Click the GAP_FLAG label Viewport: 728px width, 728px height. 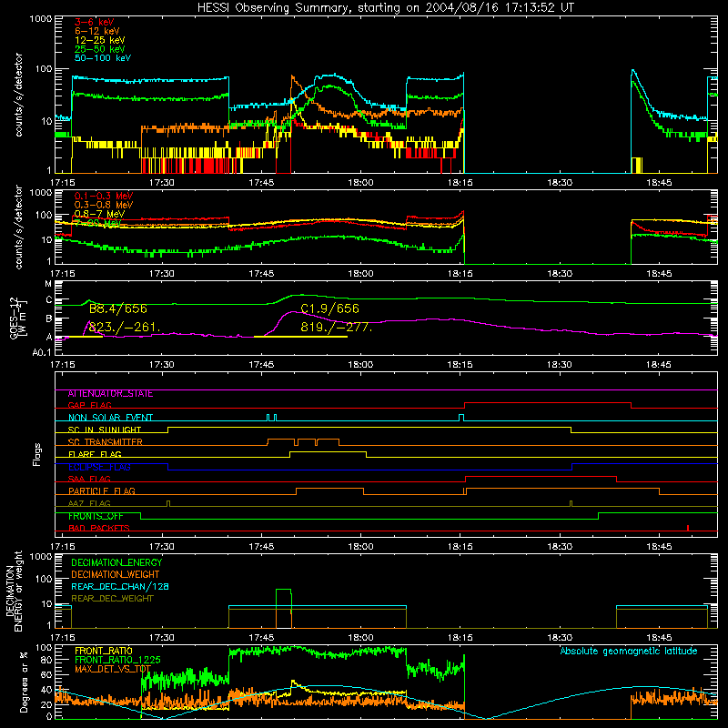pos(89,405)
